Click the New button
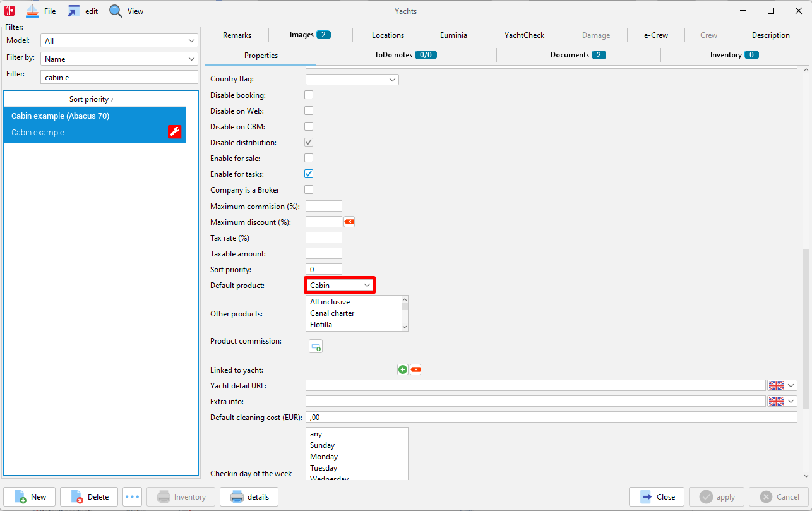The image size is (812, 511). coord(30,497)
